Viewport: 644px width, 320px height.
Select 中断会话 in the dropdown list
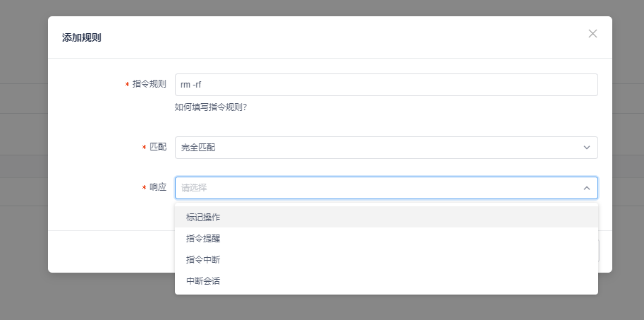[203, 281]
